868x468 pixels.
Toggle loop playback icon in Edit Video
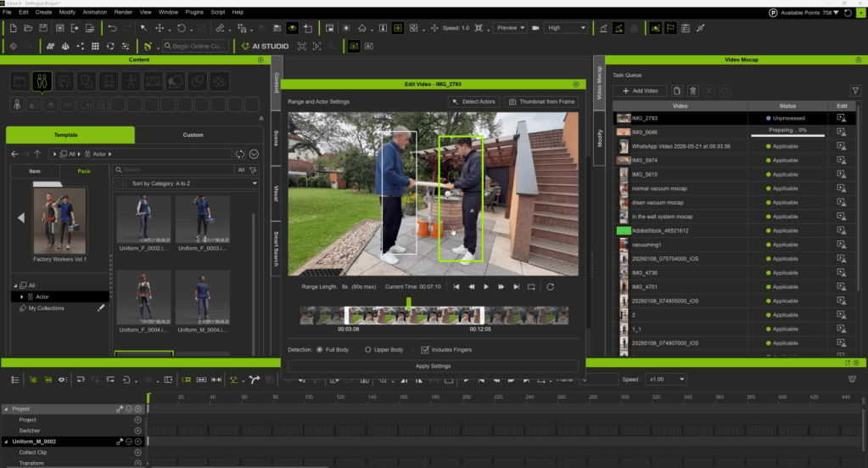(531, 287)
